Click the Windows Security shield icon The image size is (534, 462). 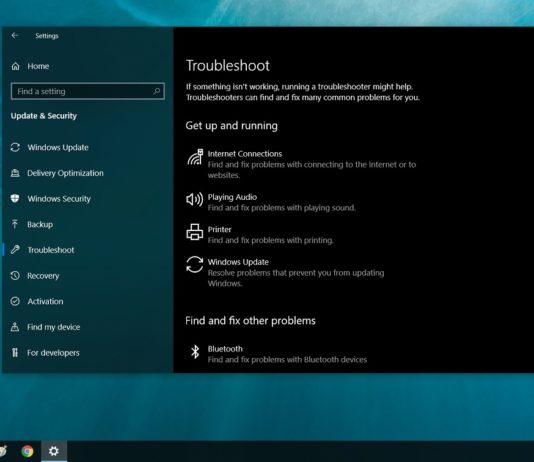tap(15, 198)
